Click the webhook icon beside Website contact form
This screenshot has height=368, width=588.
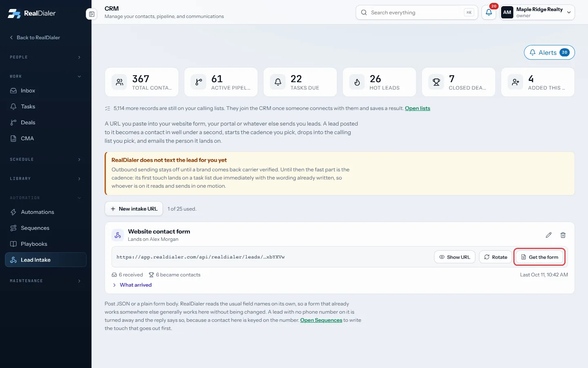coord(118,235)
